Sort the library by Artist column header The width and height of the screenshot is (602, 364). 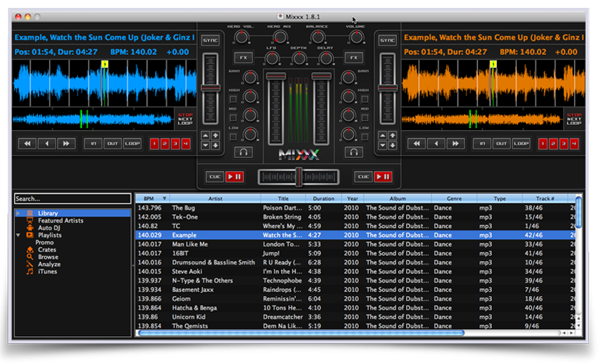[x=215, y=199]
